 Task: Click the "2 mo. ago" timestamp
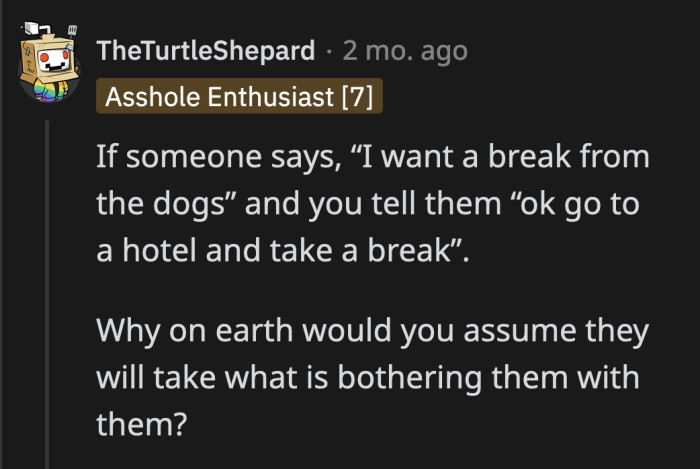point(407,48)
